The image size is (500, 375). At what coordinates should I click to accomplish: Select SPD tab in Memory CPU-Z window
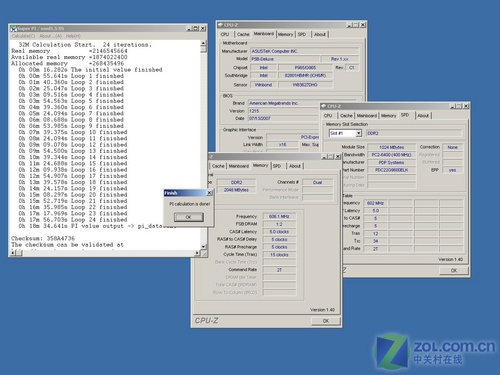click(x=277, y=166)
